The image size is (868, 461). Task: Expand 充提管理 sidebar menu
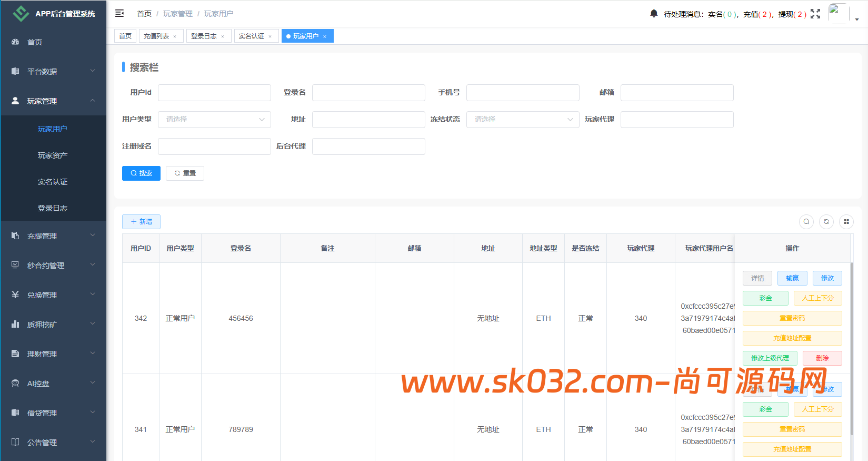[x=53, y=236]
